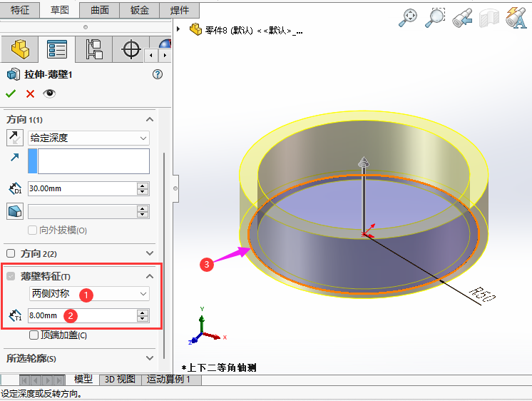Open help for 拉伸-薄壁1
Screen dimensions: 532x401
click(x=158, y=74)
